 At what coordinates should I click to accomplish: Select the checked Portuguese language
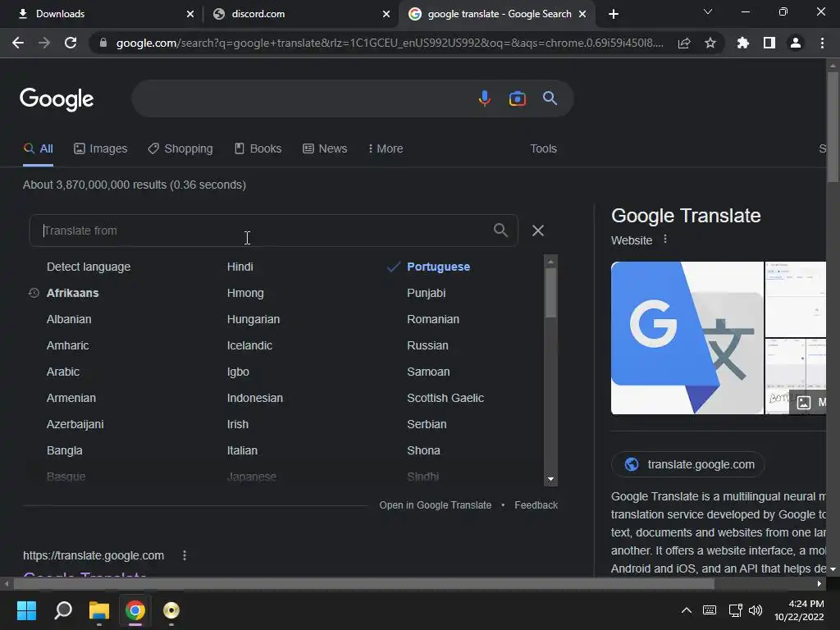438,267
